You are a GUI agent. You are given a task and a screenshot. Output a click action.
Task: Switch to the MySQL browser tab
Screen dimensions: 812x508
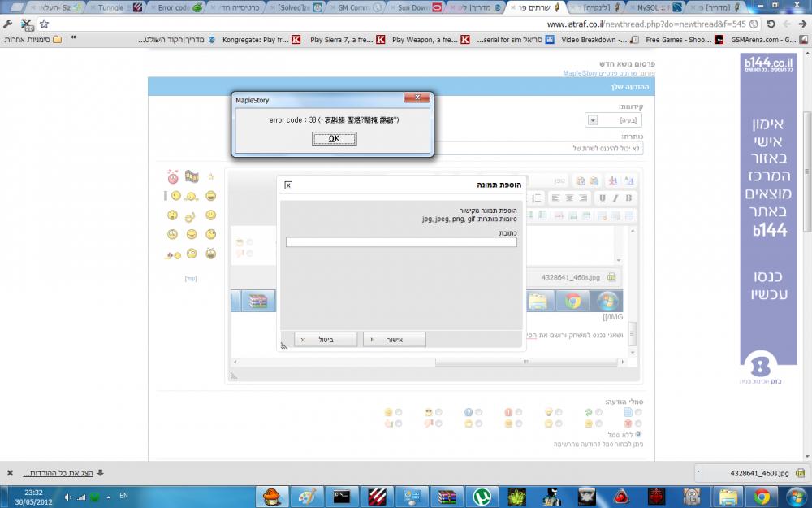[655, 7]
